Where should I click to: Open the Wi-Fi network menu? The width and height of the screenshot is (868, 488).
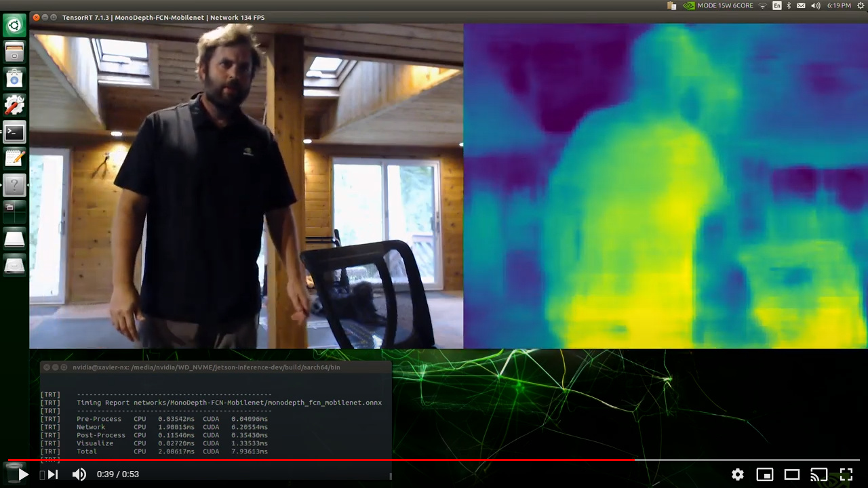(x=762, y=5)
